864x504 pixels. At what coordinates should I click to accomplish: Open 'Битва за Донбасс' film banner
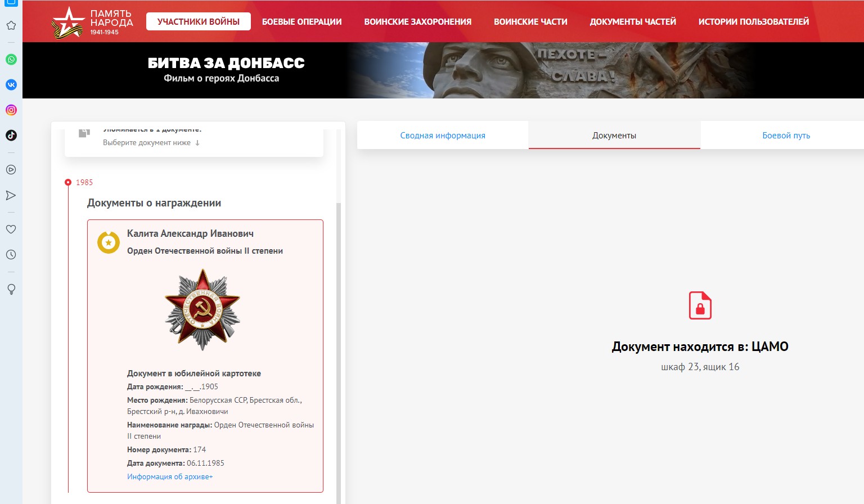click(x=226, y=70)
